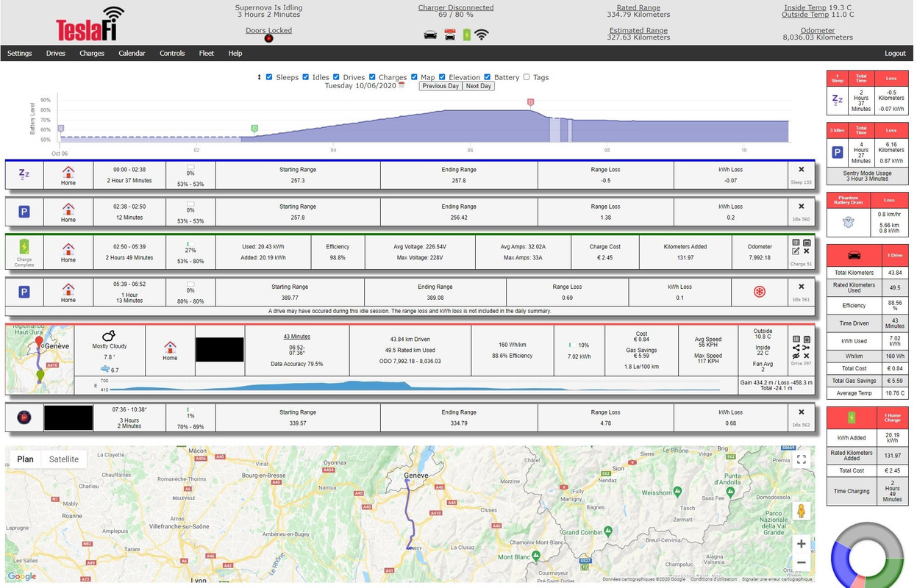The image size is (917, 588).
Task: Disable the Elevation checkbox
Action: 443,76
